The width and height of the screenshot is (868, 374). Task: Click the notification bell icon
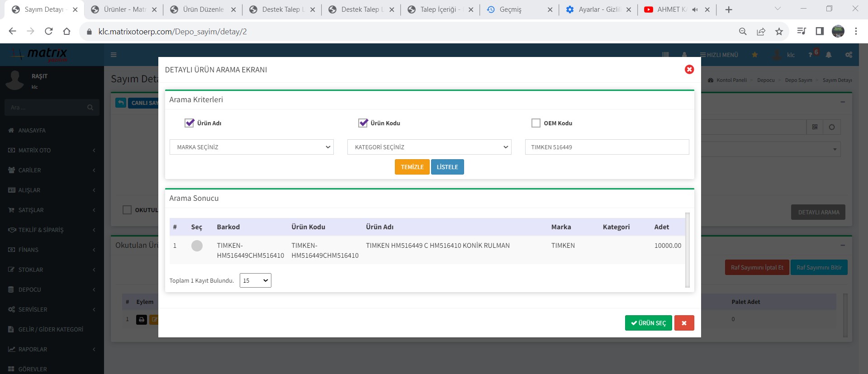pos(828,55)
